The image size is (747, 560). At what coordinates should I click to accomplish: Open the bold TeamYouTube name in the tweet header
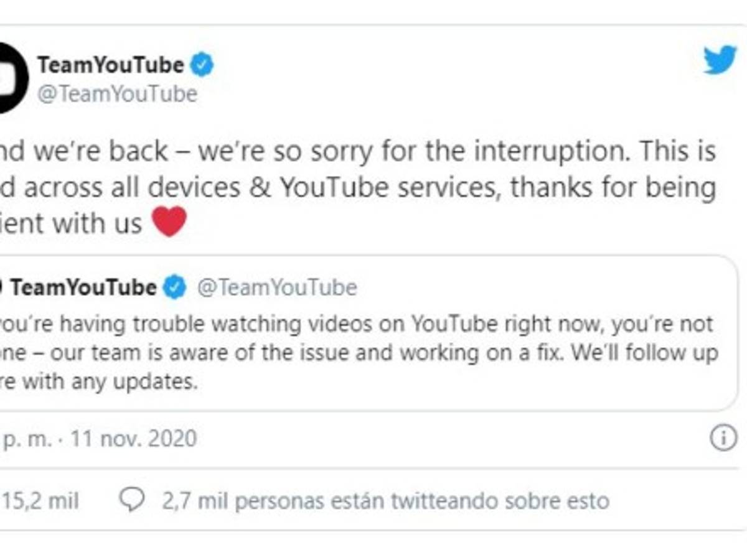tap(111, 65)
